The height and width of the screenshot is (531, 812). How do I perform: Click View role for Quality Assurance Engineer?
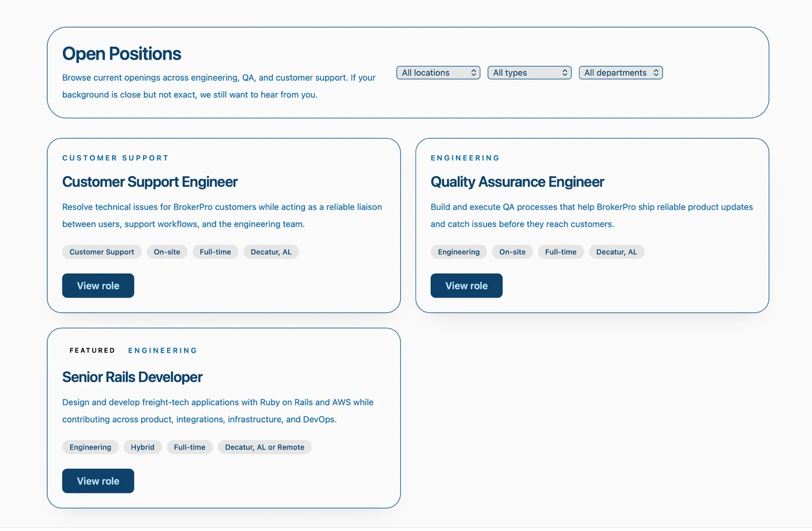tap(466, 285)
